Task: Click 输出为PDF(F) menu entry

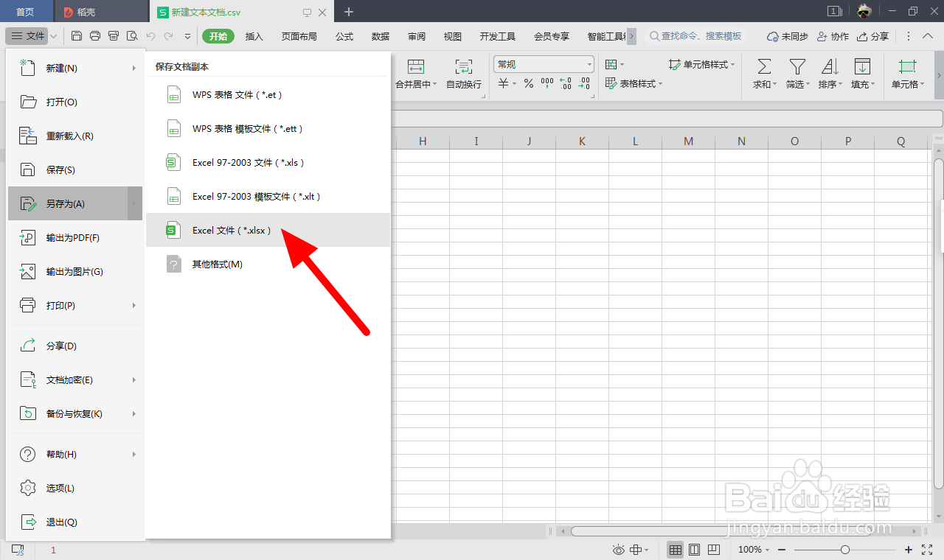Action: (74, 238)
